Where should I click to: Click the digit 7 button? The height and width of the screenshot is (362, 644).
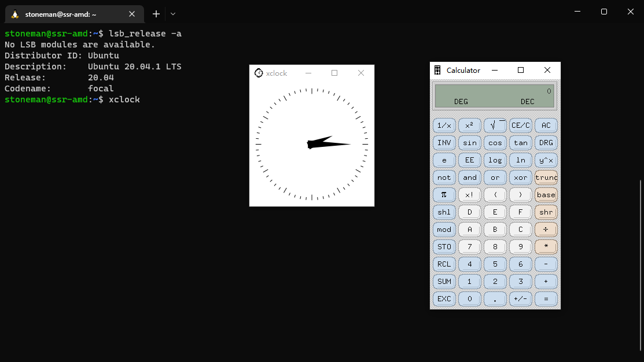pyautogui.click(x=469, y=247)
